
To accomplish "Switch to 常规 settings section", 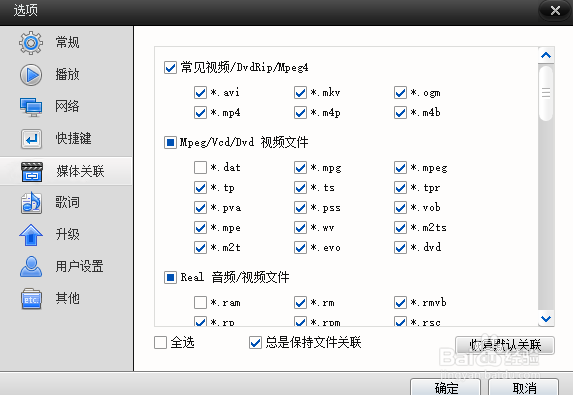I will click(67, 42).
